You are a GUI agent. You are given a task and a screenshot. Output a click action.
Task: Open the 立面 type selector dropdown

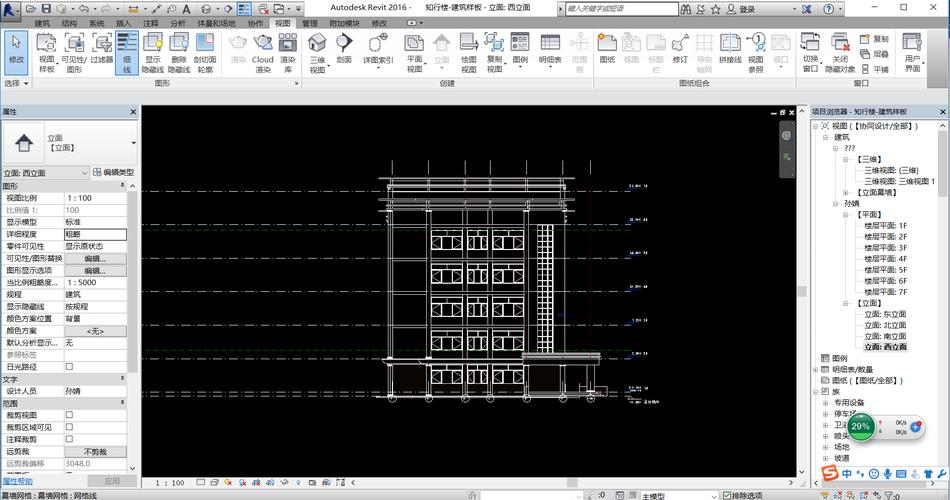133,143
